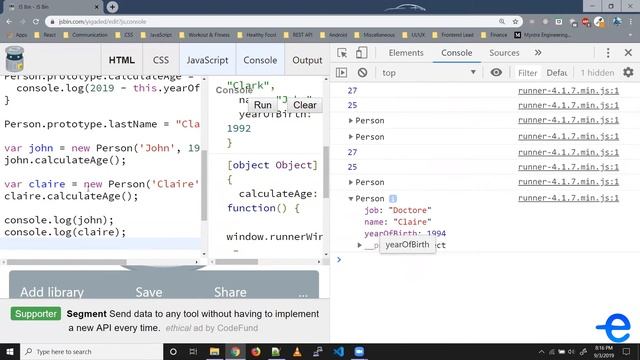Open Task View on the taskbar
The image size is (640, 360).
click(193, 351)
